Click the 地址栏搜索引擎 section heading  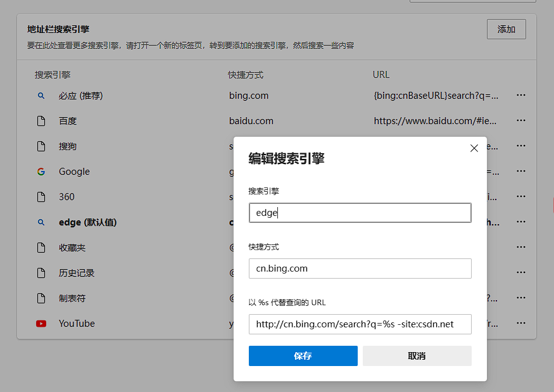point(58,29)
